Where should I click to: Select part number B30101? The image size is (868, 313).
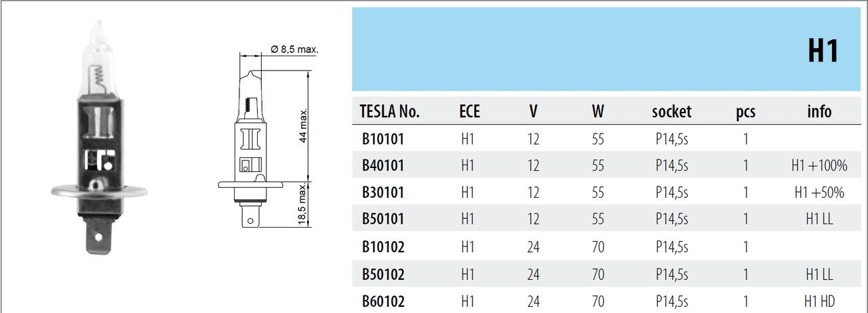click(x=383, y=192)
